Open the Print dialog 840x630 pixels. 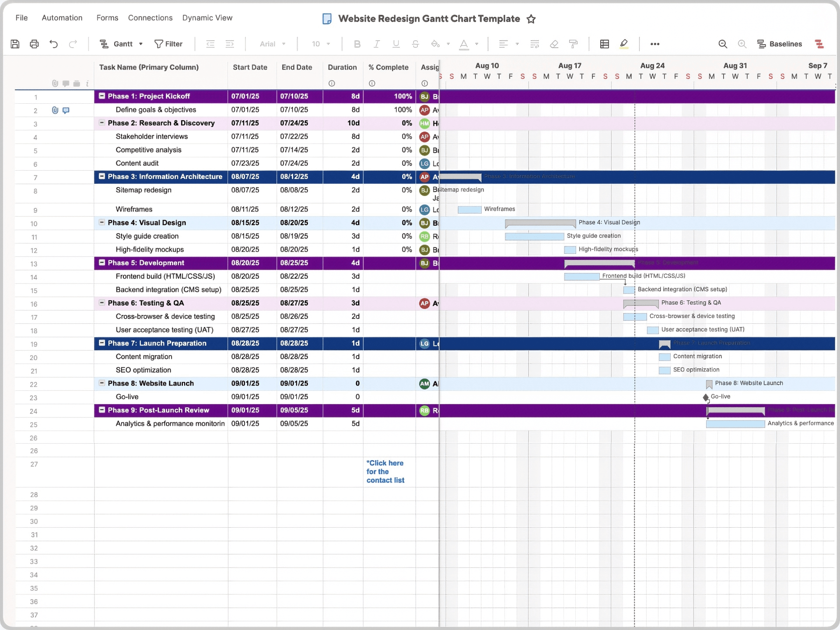click(x=34, y=44)
